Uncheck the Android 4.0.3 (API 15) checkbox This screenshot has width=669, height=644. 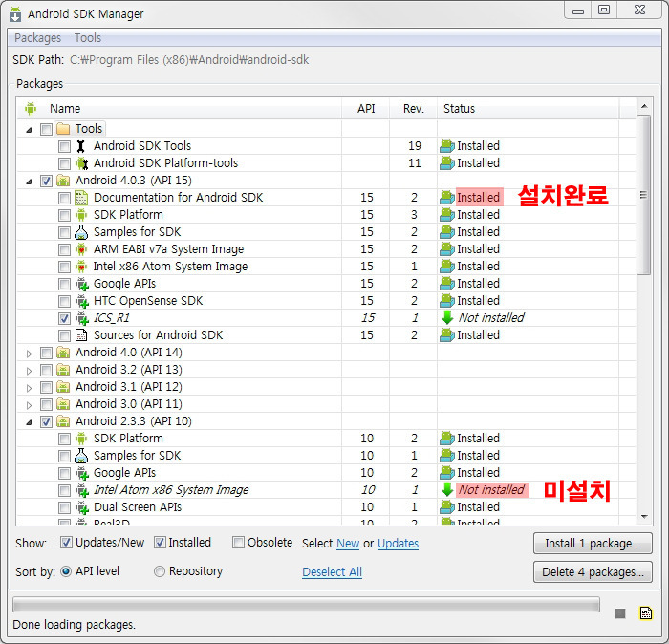point(46,181)
